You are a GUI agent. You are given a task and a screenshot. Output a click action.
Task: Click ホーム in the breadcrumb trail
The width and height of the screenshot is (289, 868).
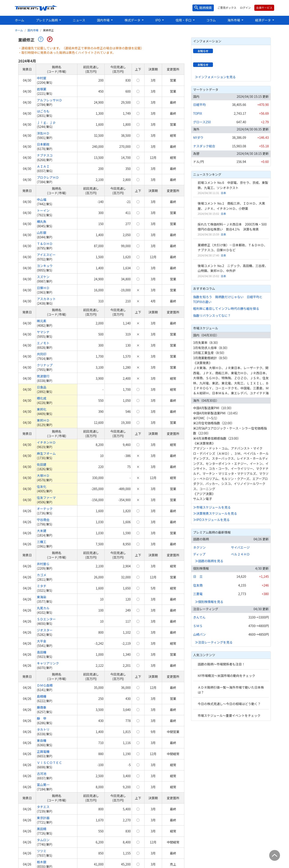coord(19,30)
